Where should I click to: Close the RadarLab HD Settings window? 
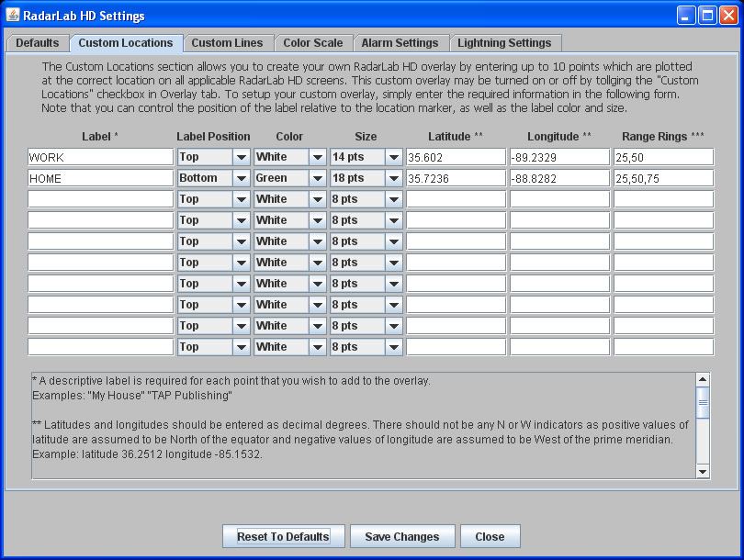[x=728, y=16]
